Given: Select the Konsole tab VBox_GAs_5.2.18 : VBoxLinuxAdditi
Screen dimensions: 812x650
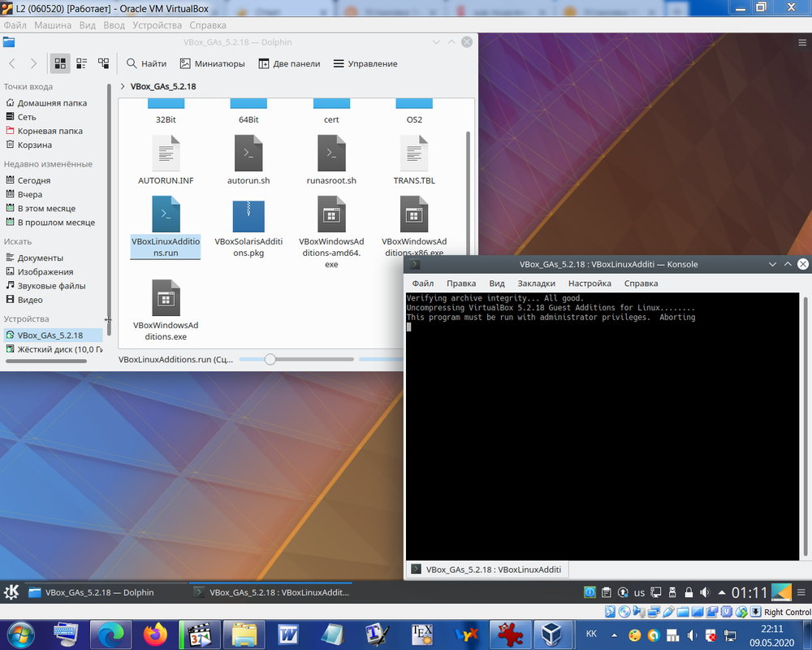Looking at the screenshot, I should 486,569.
